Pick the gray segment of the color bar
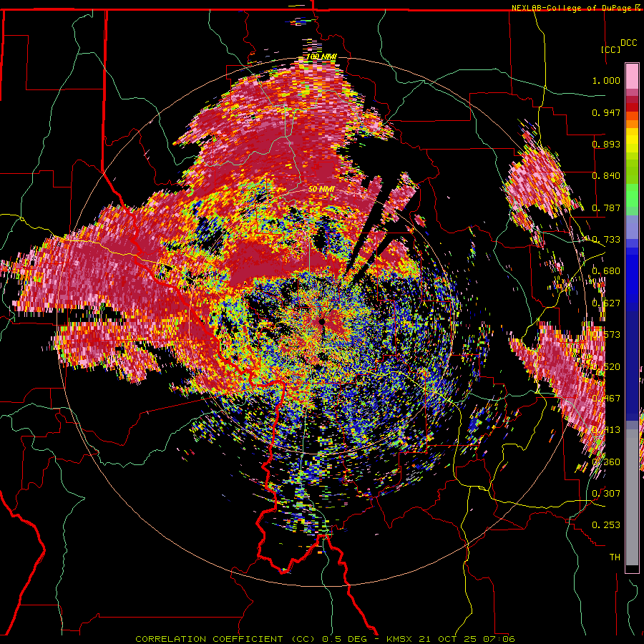644x644 pixels. 632,497
